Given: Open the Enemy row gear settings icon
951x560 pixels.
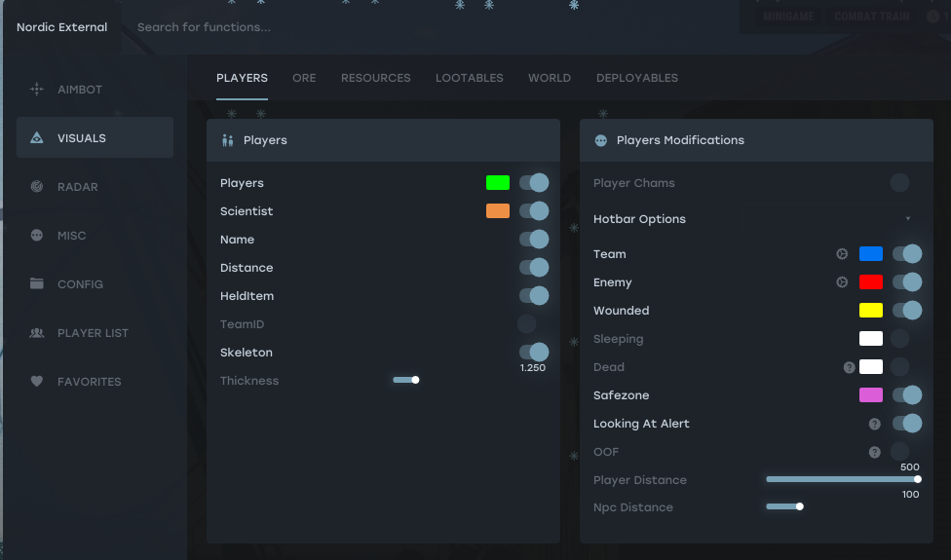Looking at the screenshot, I should 842,282.
